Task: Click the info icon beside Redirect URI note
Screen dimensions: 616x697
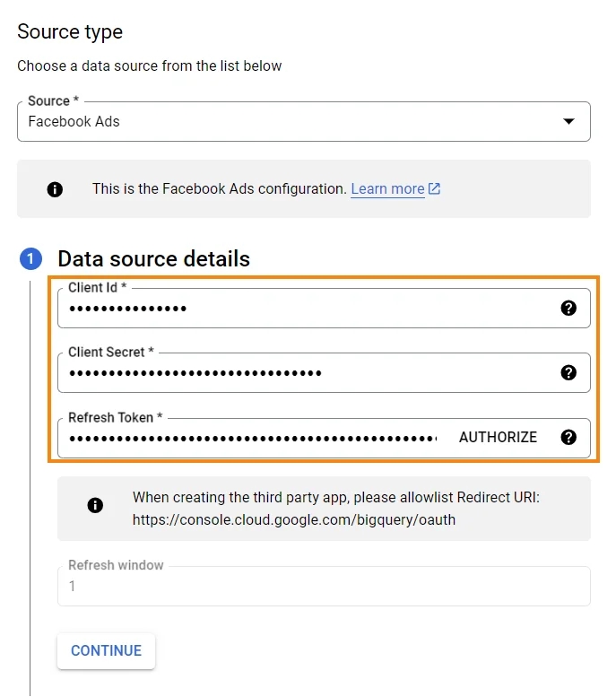Action: tap(95, 505)
